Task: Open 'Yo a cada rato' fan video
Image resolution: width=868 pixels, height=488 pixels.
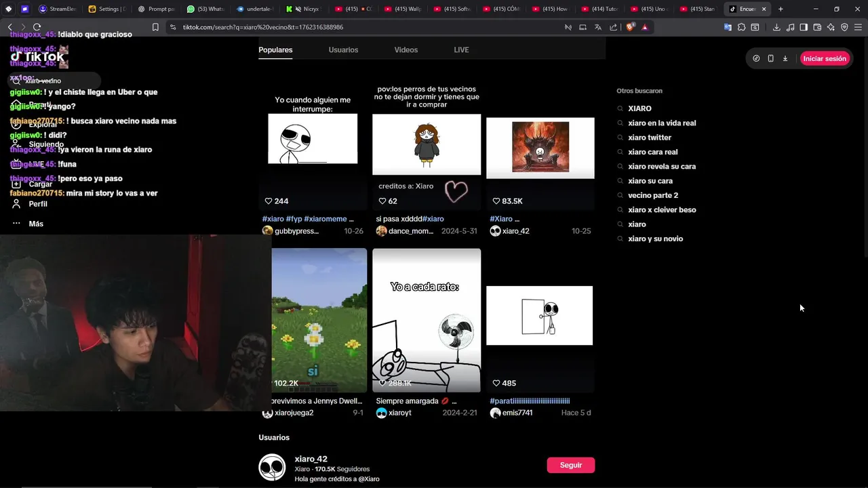Action: 427,320
